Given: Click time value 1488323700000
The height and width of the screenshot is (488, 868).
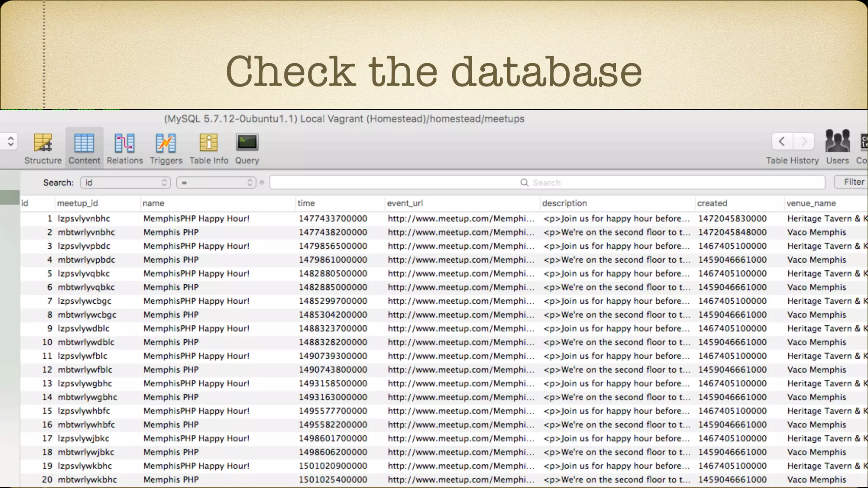Looking at the screenshot, I should point(333,328).
